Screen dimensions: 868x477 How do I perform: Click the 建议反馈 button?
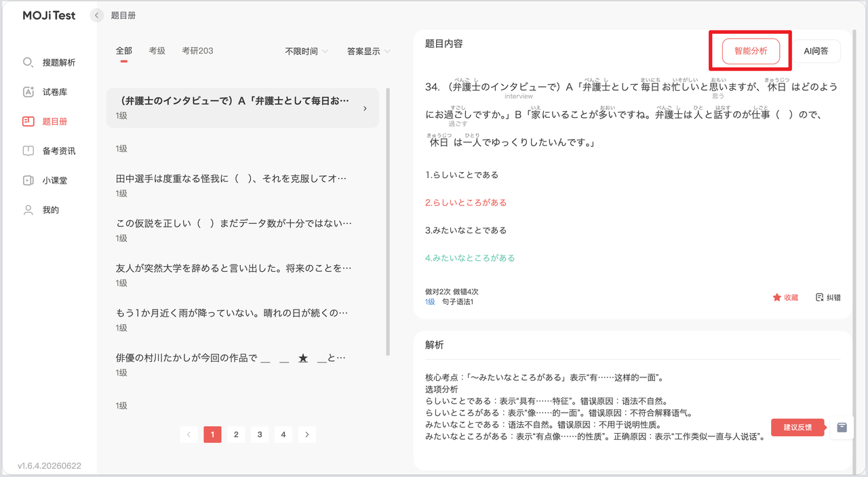pyautogui.click(x=797, y=428)
